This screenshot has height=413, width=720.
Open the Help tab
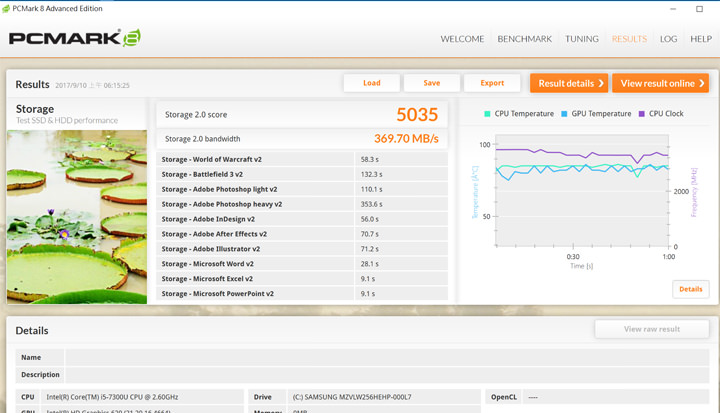(x=700, y=39)
